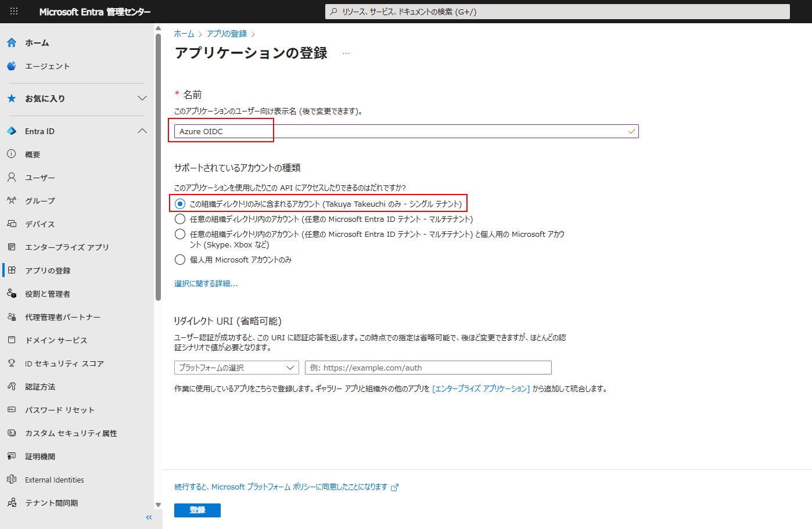This screenshot has height=529, width=812.
Task: Click the デバイス icon in sidebar
Action: point(12,224)
